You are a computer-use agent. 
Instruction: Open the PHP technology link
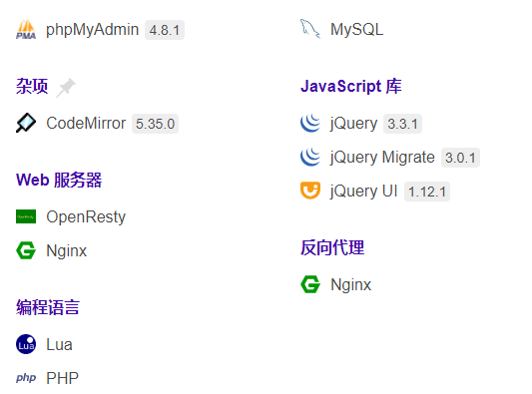point(62,378)
